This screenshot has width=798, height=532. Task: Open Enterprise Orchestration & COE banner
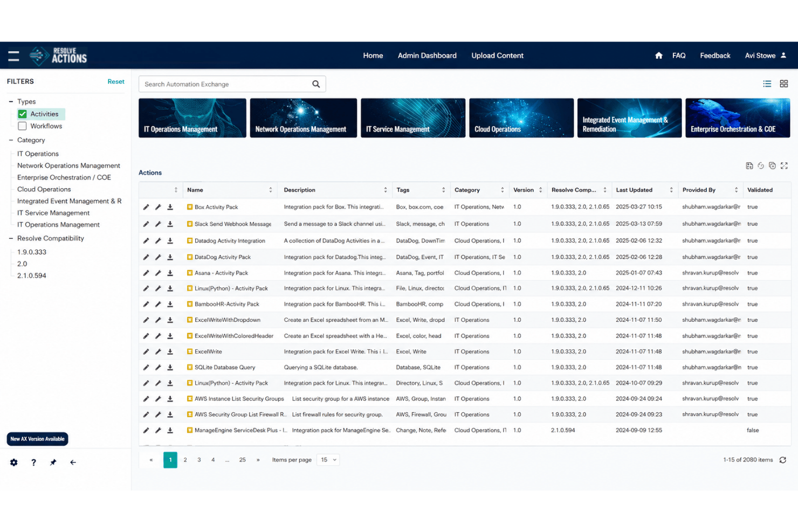pos(738,118)
